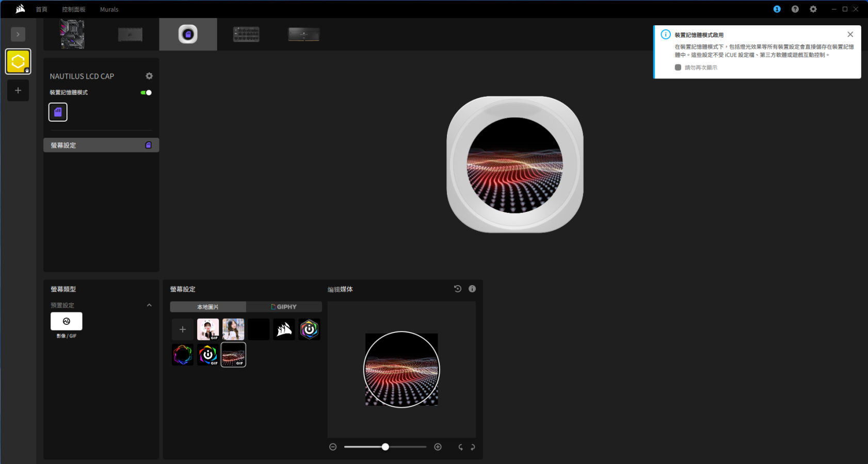Select the Corsair sails logo thumbnail
Image resolution: width=868 pixels, height=464 pixels.
(284, 329)
